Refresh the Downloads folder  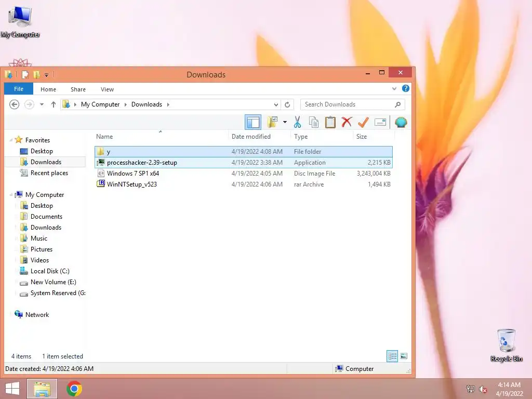(287, 104)
